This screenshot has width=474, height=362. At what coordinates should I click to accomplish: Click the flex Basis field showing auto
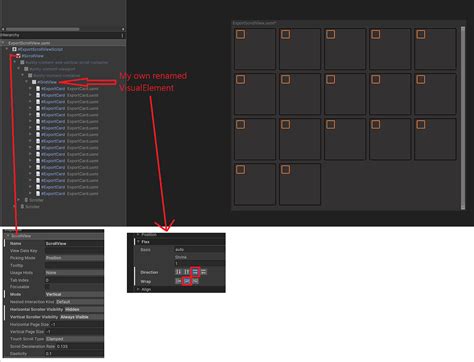[x=199, y=249]
